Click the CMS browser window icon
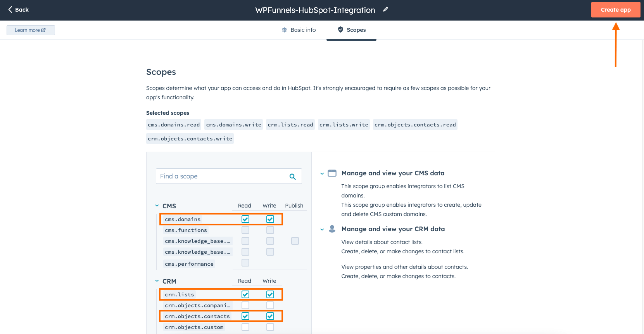Viewport: 644px width, 334px height. tap(332, 173)
